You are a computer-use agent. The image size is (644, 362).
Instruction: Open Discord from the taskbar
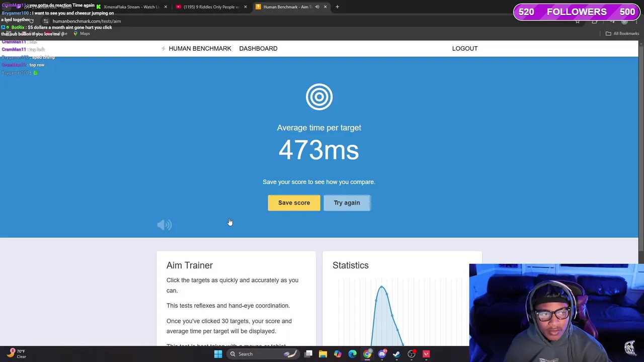pos(382,354)
